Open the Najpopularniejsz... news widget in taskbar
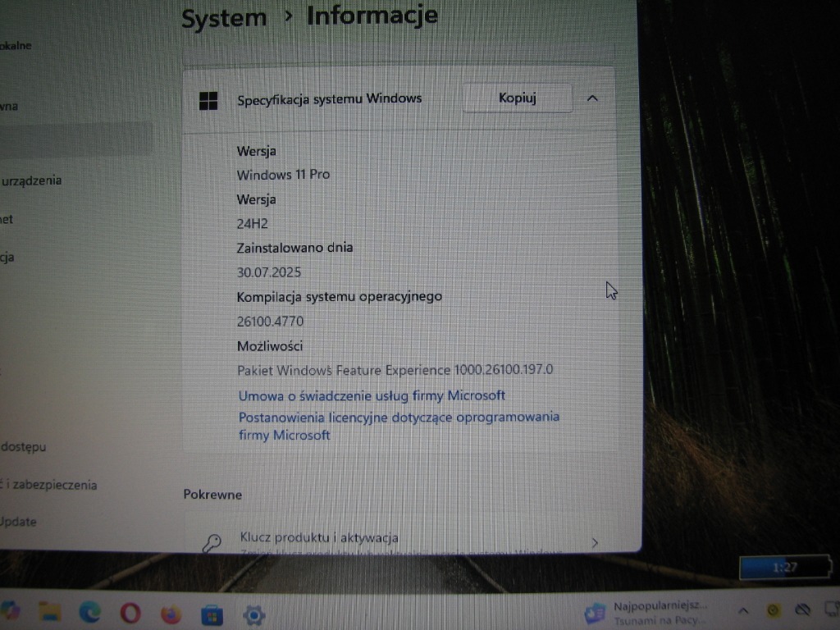 tap(646, 614)
